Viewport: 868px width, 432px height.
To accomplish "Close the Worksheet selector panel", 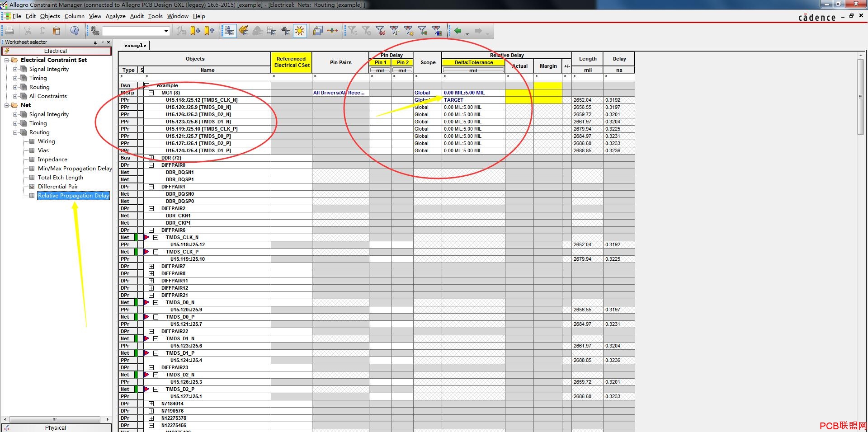I will pos(108,42).
